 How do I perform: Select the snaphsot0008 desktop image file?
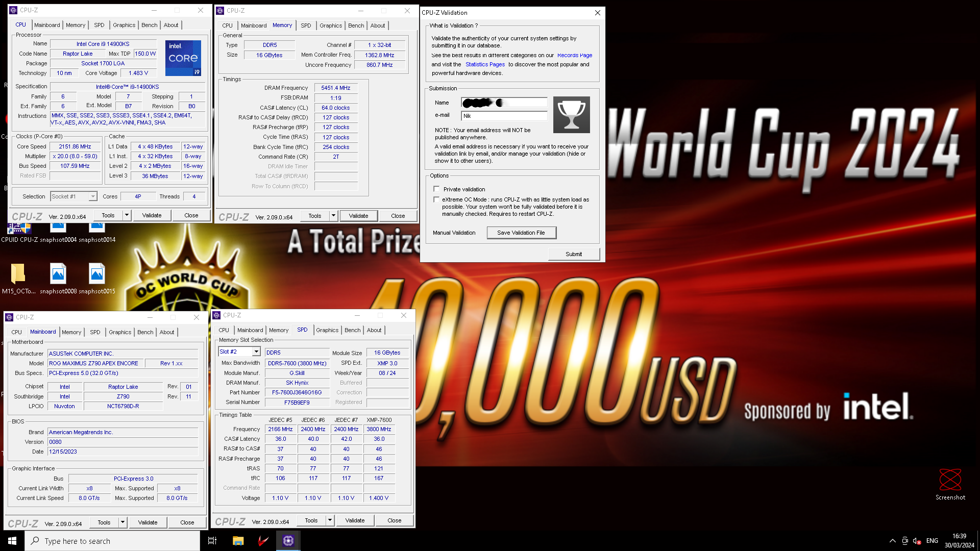pyautogui.click(x=58, y=279)
